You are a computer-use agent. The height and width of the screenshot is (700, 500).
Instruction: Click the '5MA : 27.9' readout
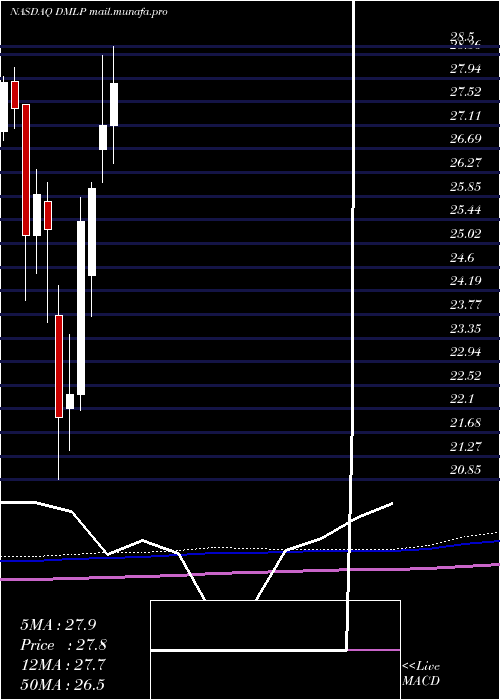coord(58,624)
